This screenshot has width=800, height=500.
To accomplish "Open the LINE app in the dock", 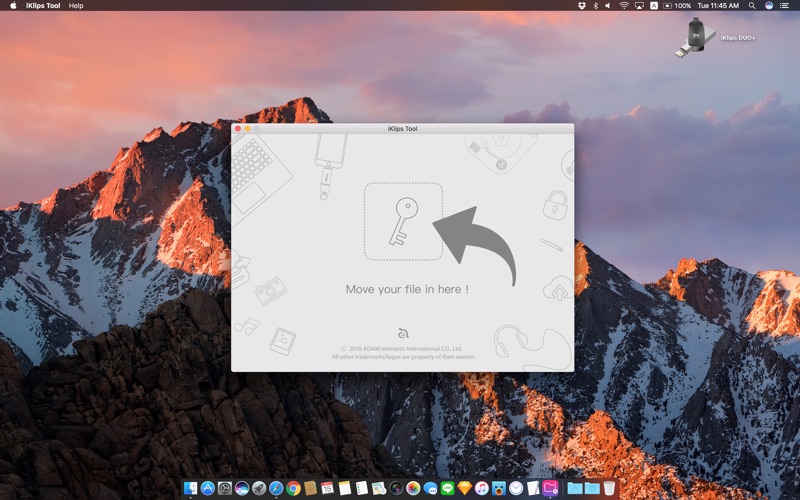I will pos(447,488).
